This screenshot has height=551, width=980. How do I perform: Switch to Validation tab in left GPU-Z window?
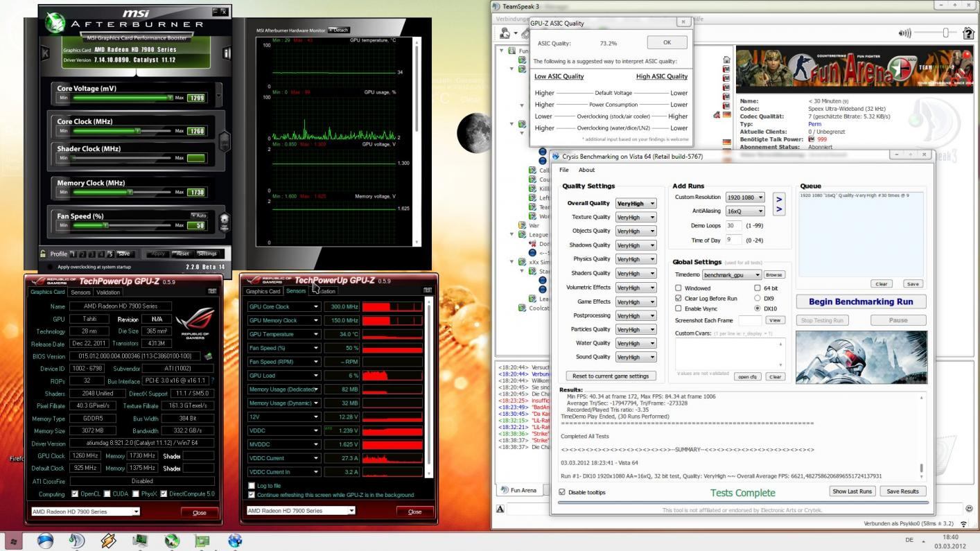(x=108, y=292)
